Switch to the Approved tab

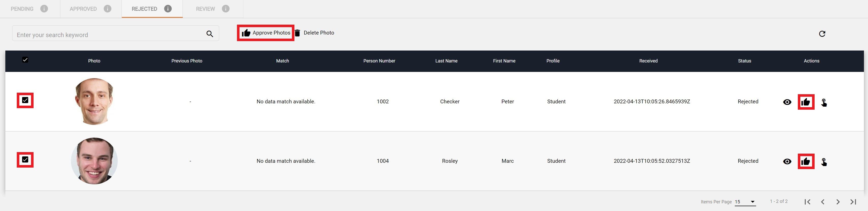point(83,9)
